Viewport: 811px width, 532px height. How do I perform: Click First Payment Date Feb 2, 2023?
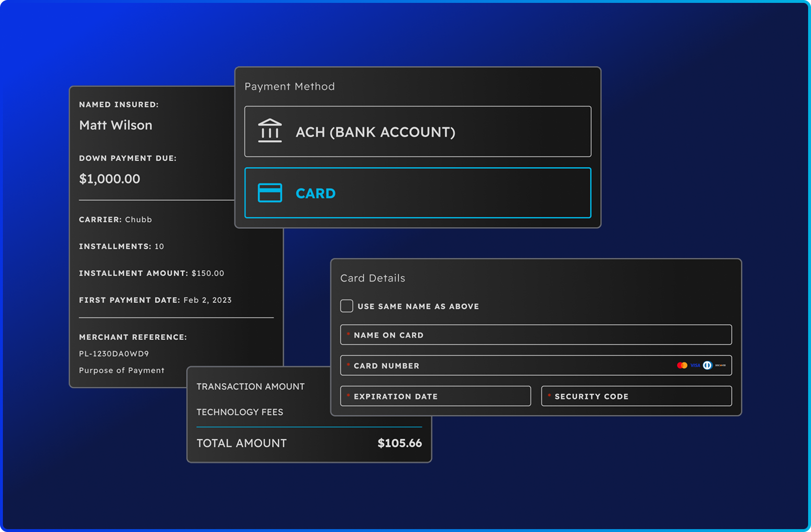point(155,300)
